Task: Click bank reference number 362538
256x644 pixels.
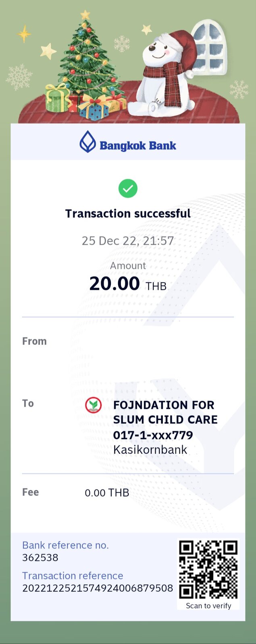Action: coord(40,557)
